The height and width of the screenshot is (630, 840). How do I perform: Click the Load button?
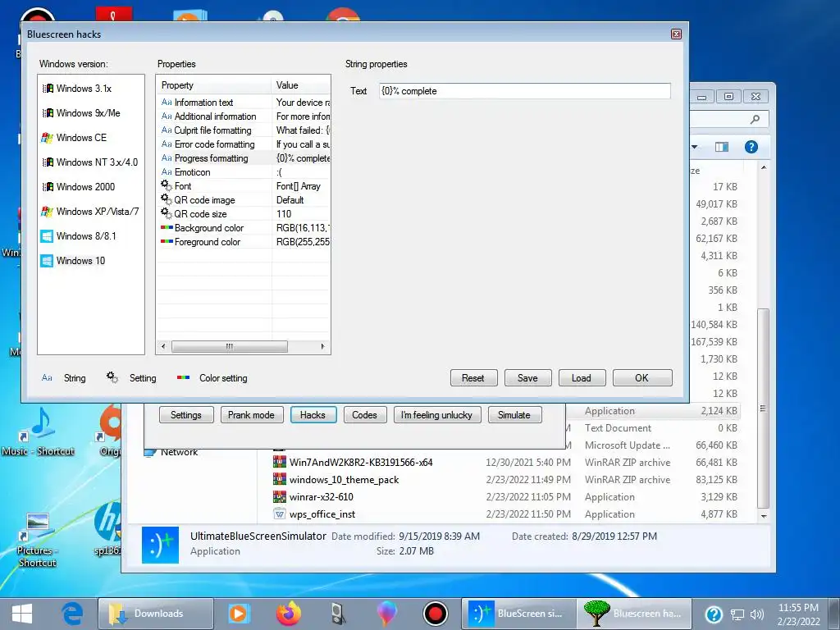(x=582, y=377)
